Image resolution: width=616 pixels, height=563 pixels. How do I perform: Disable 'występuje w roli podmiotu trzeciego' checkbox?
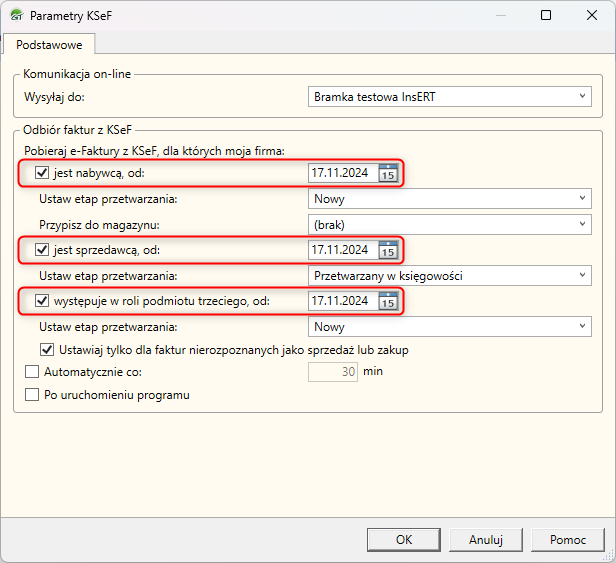[x=42, y=301]
